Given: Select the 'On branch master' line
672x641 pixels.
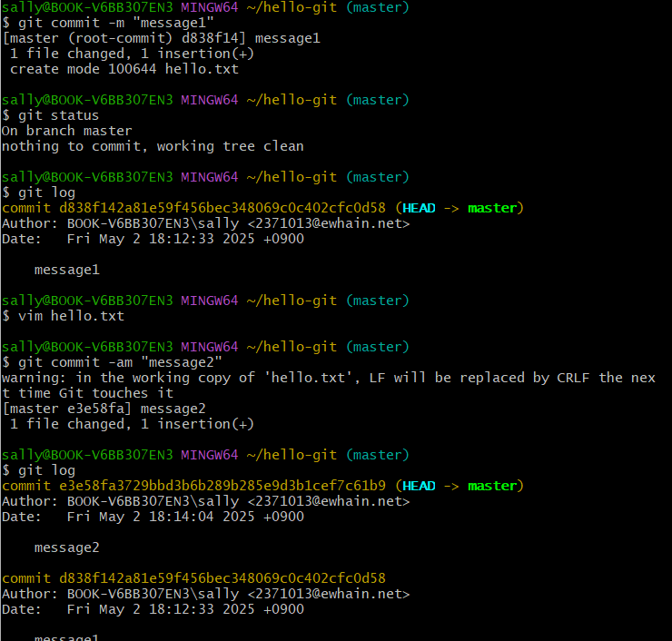Looking at the screenshot, I should click(67, 131).
